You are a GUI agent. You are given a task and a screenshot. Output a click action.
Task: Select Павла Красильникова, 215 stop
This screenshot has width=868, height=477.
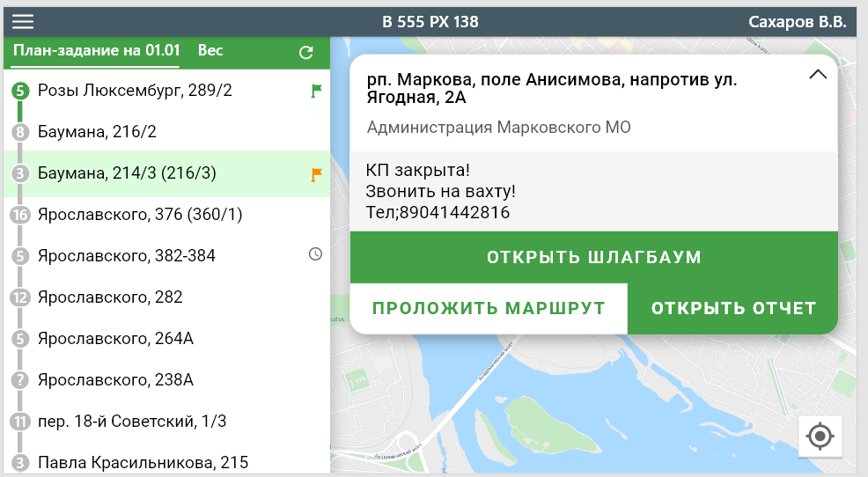coord(143,462)
